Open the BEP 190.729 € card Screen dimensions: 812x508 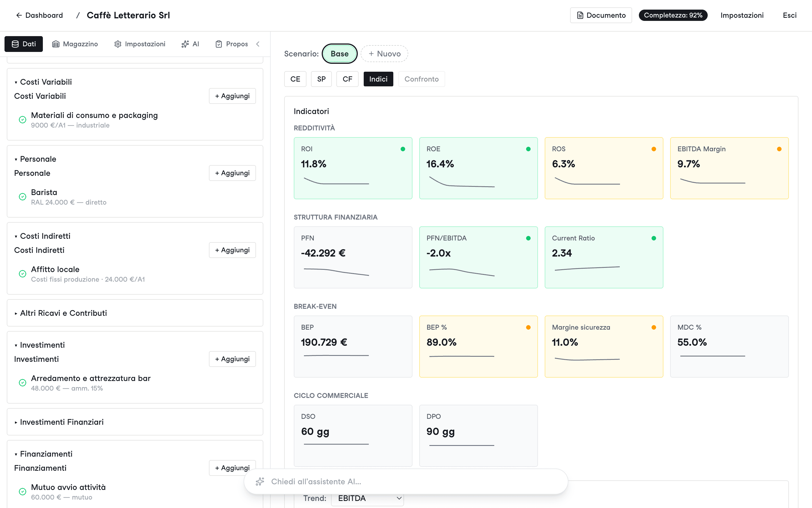point(353,346)
